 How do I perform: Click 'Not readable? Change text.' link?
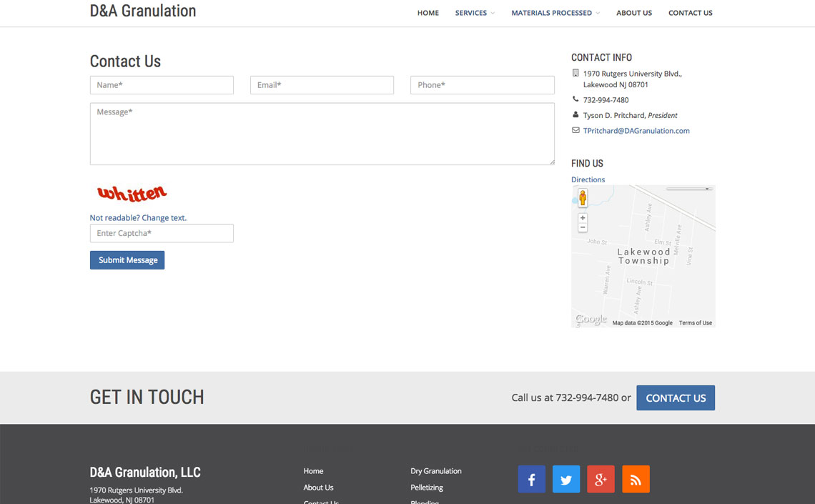click(138, 218)
